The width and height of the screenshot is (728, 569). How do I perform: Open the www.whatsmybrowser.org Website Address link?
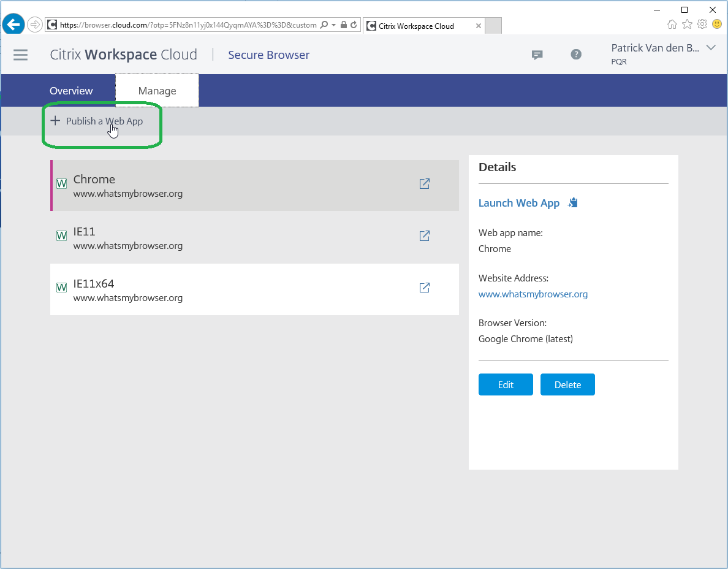pyautogui.click(x=533, y=294)
